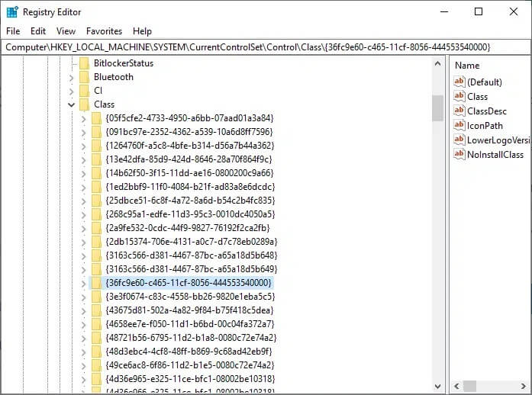Click string value icon for LowerLogoVersion
Viewport: 532px width, 395px height.
click(x=459, y=140)
